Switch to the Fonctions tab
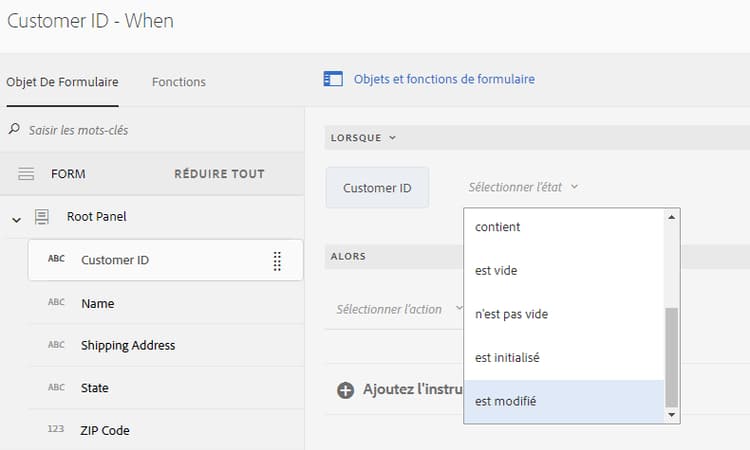Viewport: 750px width, 450px height. tap(179, 82)
